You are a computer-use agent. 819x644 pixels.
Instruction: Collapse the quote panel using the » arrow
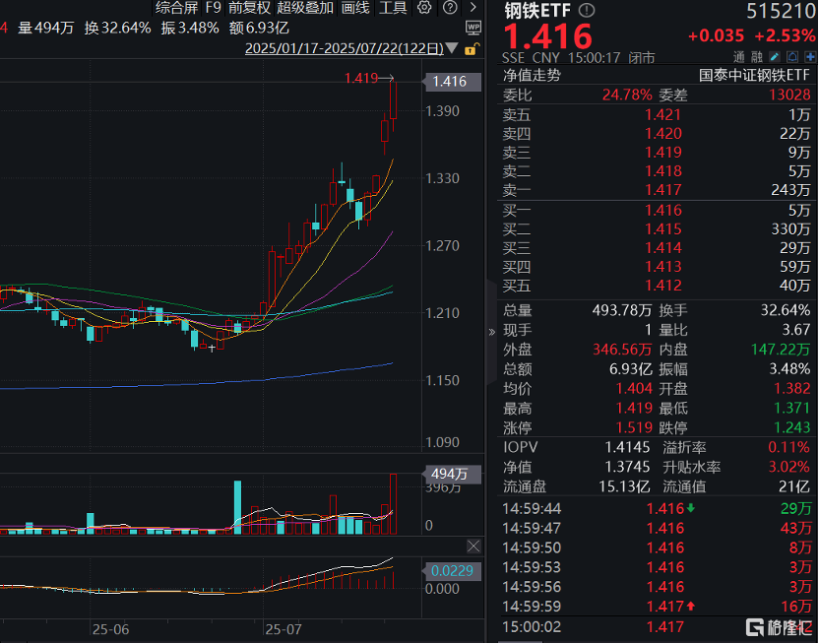(x=491, y=332)
